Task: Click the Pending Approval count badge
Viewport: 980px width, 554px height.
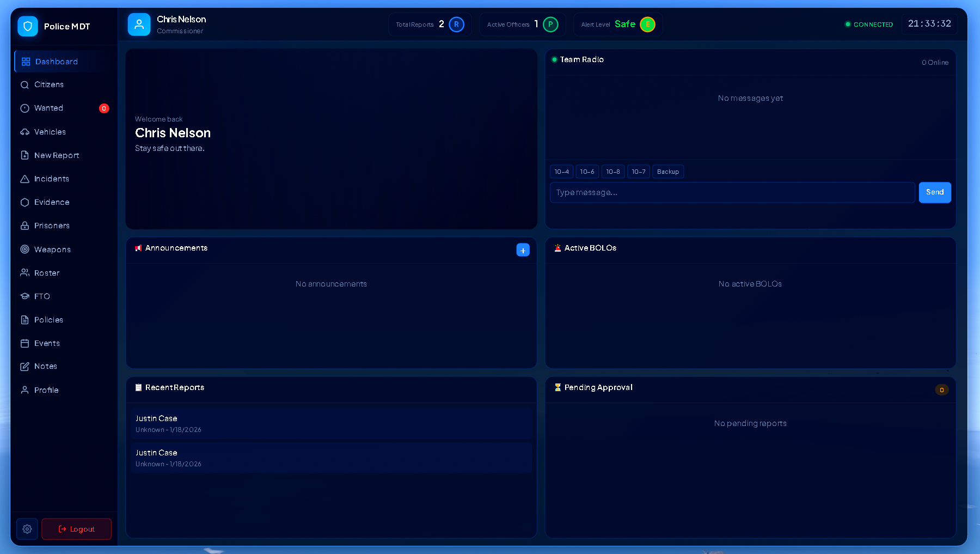Action: [941, 390]
